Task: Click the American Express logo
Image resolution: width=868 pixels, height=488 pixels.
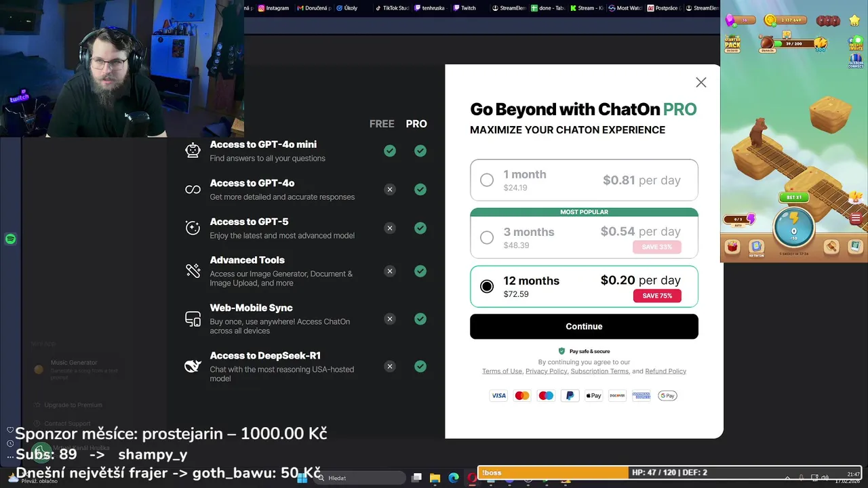Action: click(x=641, y=396)
